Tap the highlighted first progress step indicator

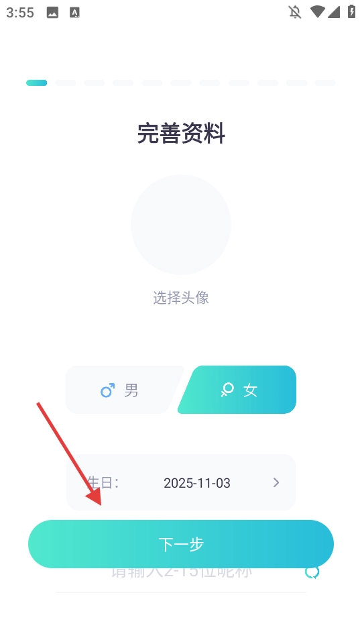click(x=36, y=83)
